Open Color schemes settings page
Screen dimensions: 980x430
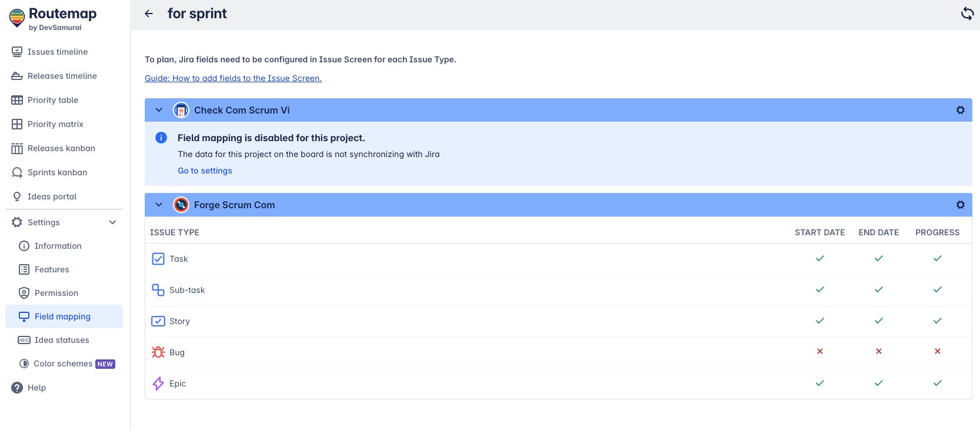pos(63,364)
